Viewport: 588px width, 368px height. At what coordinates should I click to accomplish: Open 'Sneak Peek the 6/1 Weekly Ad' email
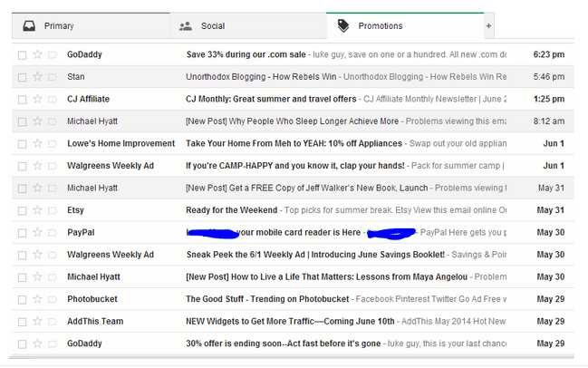point(315,255)
